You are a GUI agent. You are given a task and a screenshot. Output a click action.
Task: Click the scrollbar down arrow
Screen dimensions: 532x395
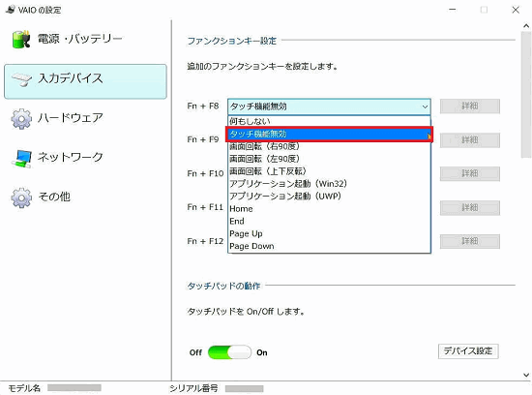[x=526, y=375]
